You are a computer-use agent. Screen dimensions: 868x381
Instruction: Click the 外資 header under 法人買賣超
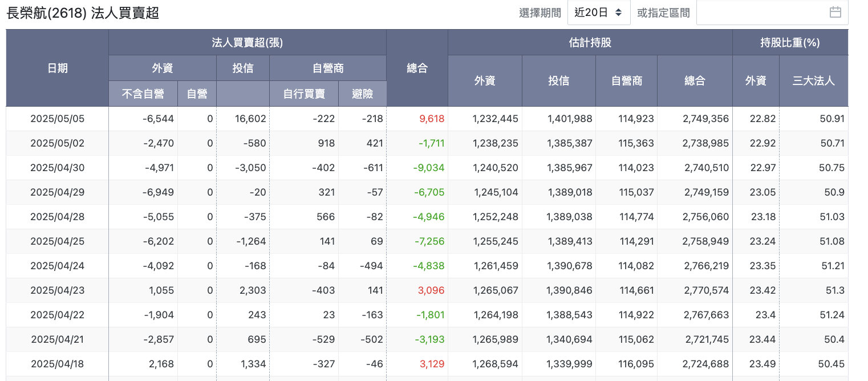pos(163,68)
